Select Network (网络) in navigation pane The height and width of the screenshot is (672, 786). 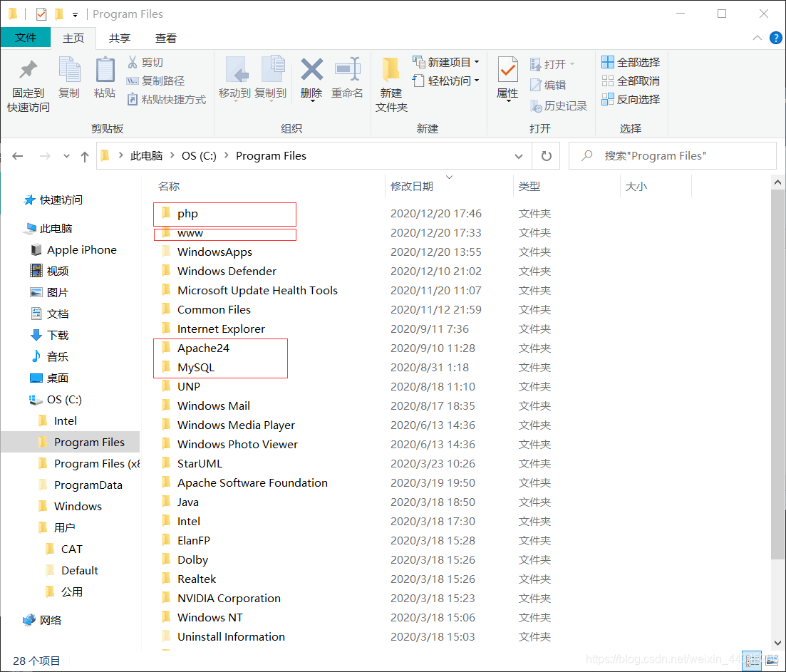(x=42, y=621)
